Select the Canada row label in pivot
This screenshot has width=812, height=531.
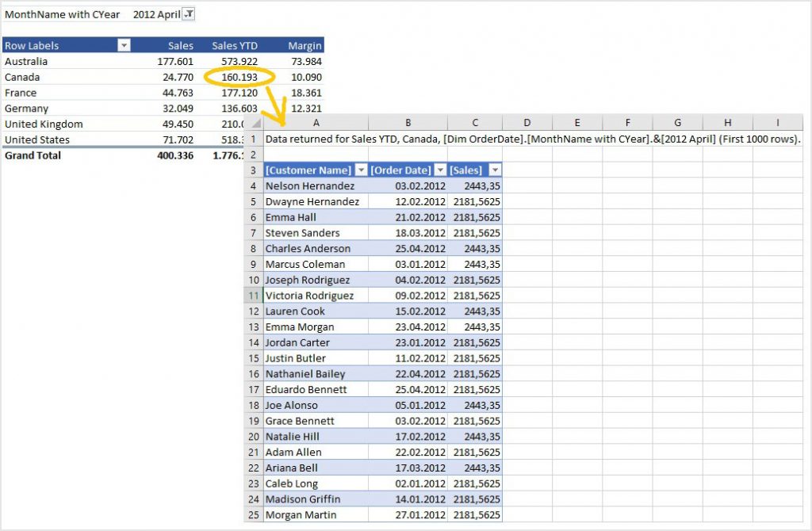[28, 77]
